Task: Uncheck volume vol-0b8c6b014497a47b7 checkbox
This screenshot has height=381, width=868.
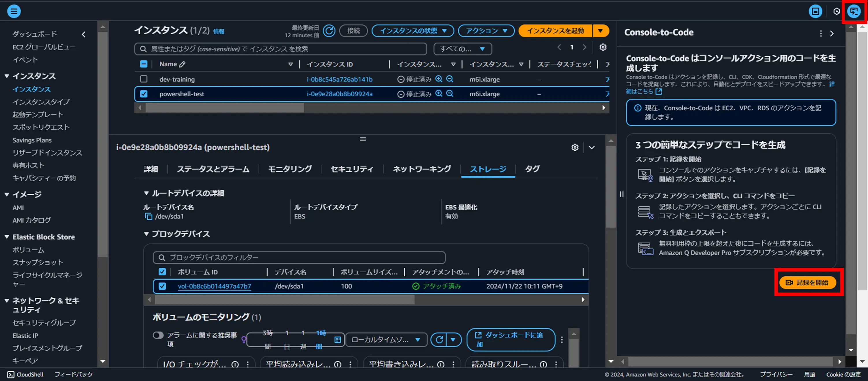Action: [162, 286]
